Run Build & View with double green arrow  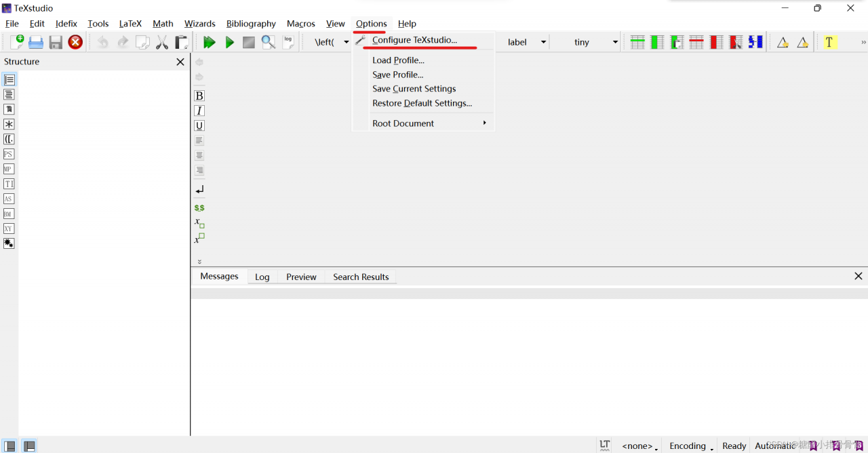[x=210, y=42]
